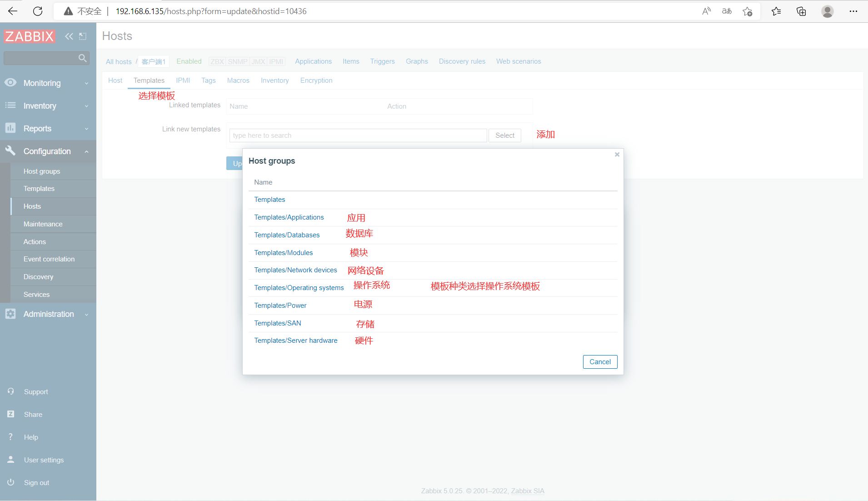Click the sidebar search magnifier icon

(x=83, y=58)
